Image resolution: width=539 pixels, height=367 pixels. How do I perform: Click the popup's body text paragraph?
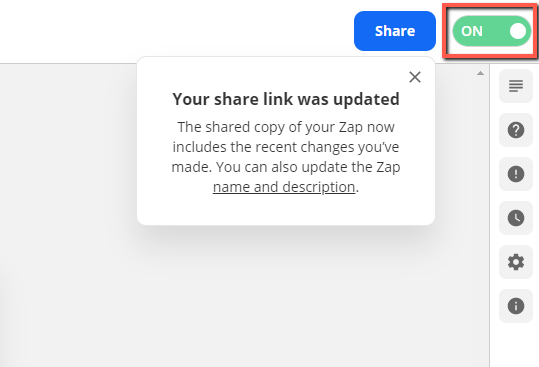286,157
